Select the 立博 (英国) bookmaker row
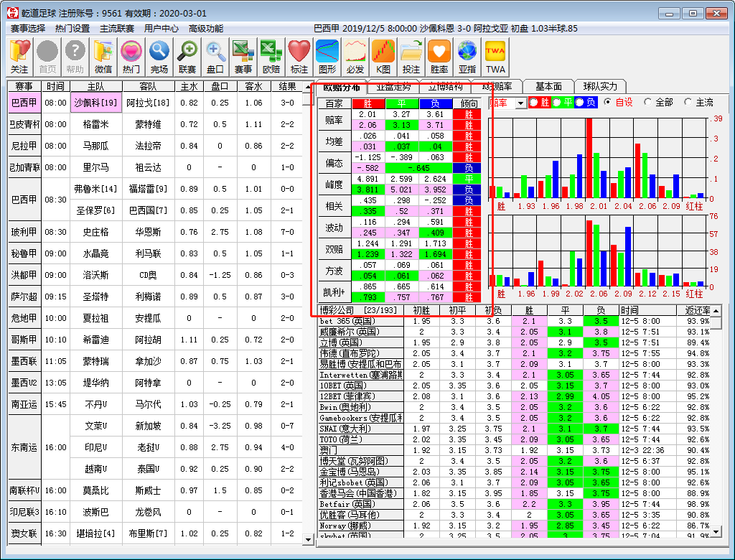Screen dimensions: 735x560 tap(515, 343)
